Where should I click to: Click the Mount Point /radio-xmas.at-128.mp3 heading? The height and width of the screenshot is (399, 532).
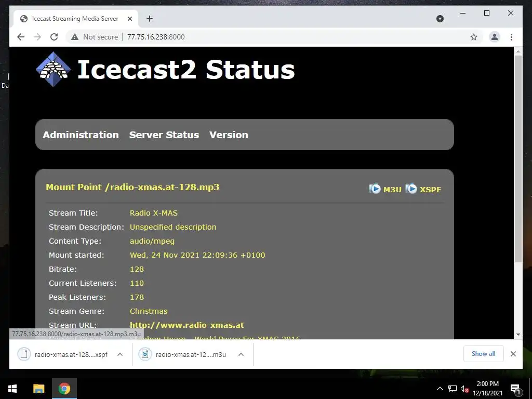click(x=132, y=187)
